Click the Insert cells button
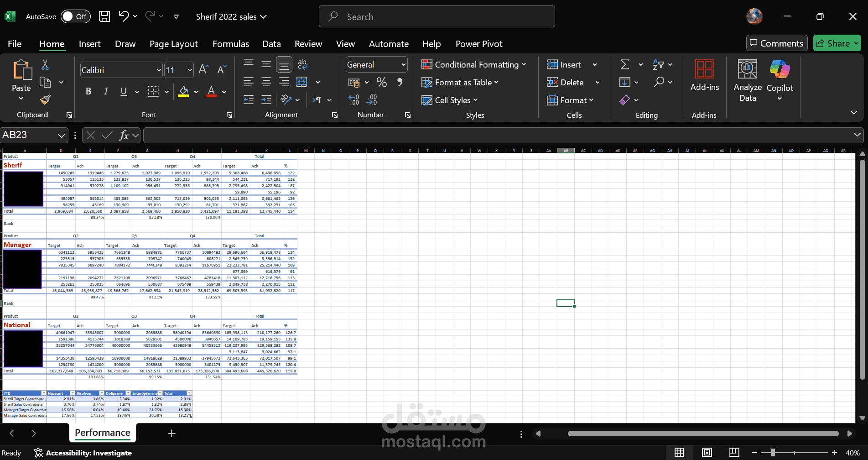 point(564,64)
